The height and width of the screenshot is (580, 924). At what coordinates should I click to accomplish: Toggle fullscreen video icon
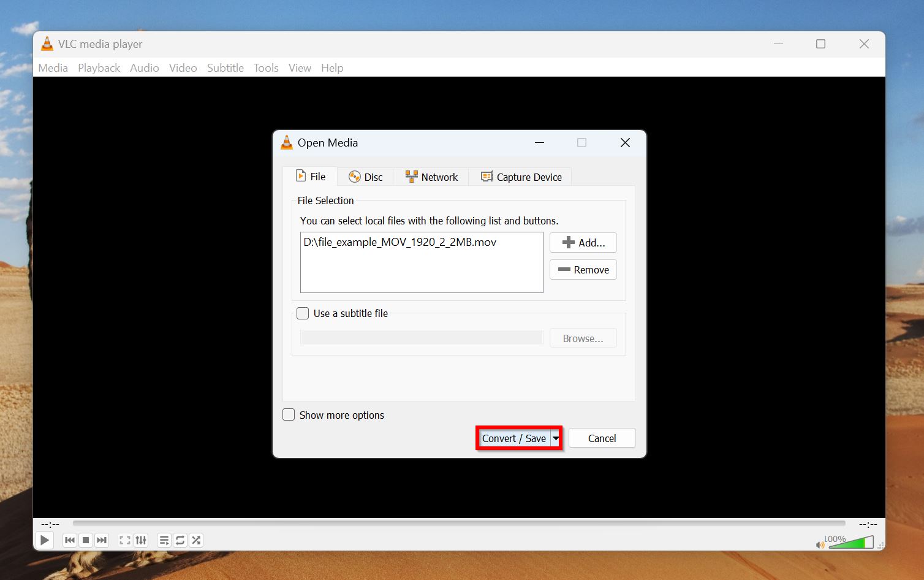[125, 540]
